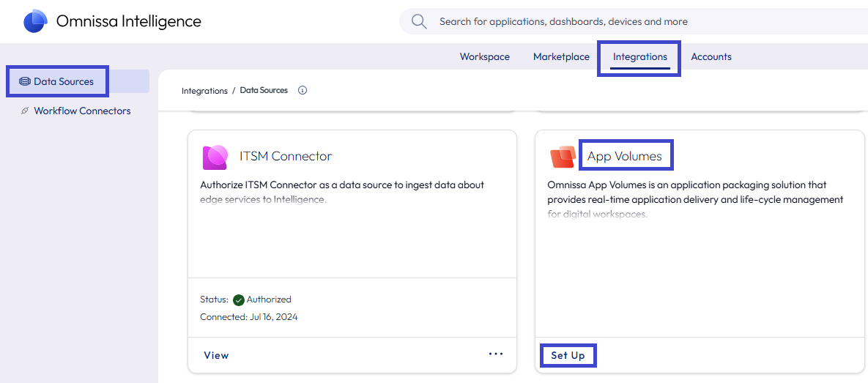
Task: Click the Data Sources breadcrumb text
Action: (264, 90)
